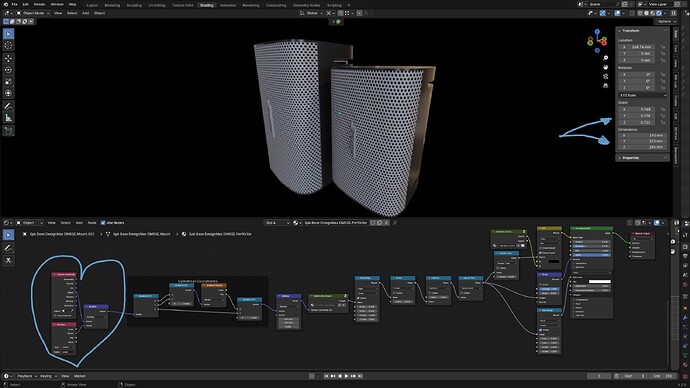Click the pan view hand icon in the viewport

click(606, 67)
